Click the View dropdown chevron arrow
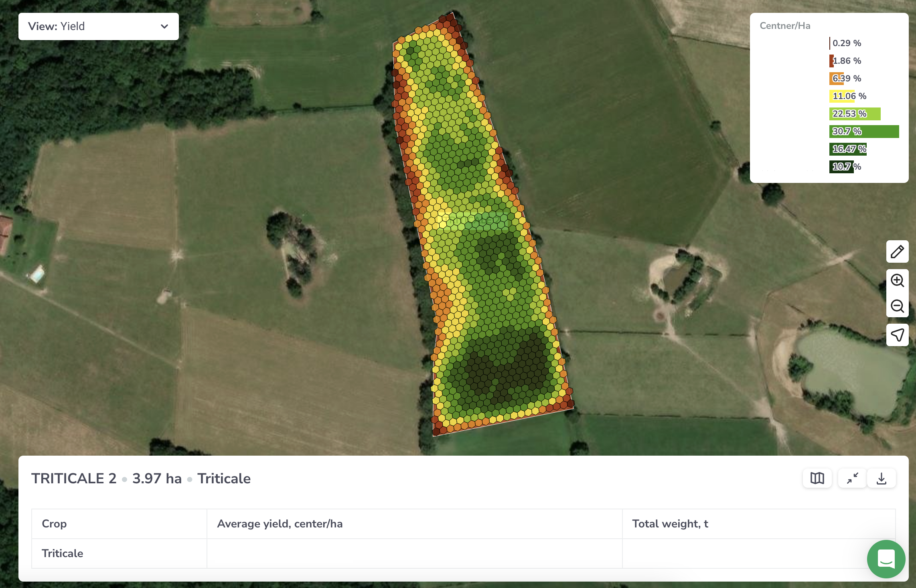This screenshot has height=588, width=916. click(164, 26)
